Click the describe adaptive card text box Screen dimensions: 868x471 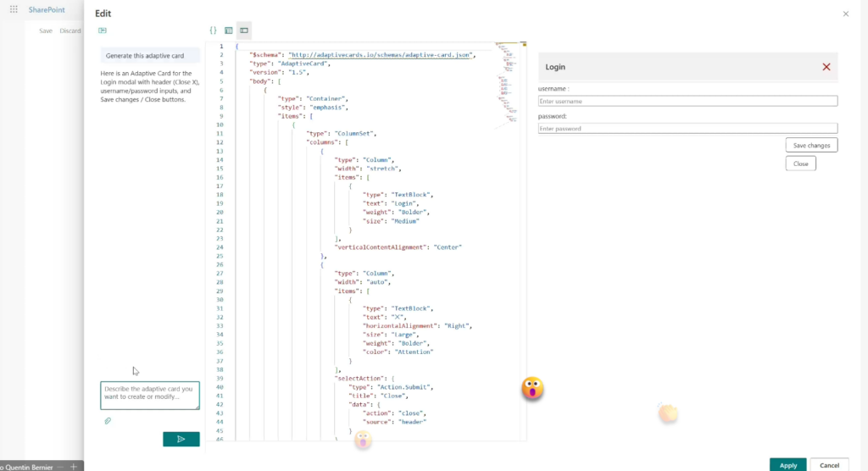tap(149, 396)
